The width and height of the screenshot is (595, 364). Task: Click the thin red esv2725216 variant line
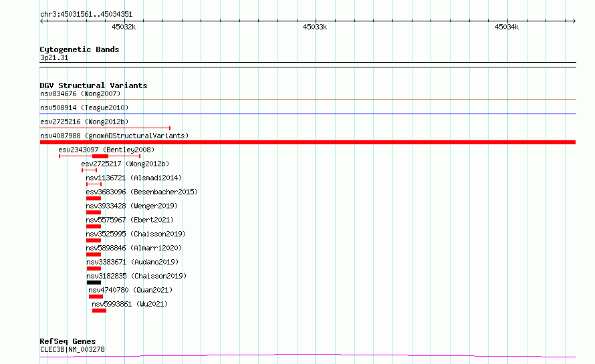(105, 128)
